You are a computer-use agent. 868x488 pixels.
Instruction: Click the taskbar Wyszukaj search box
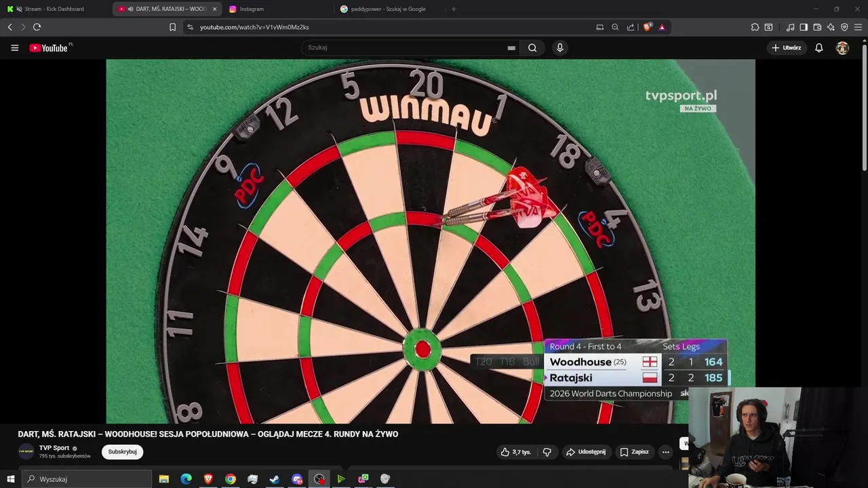point(87,479)
